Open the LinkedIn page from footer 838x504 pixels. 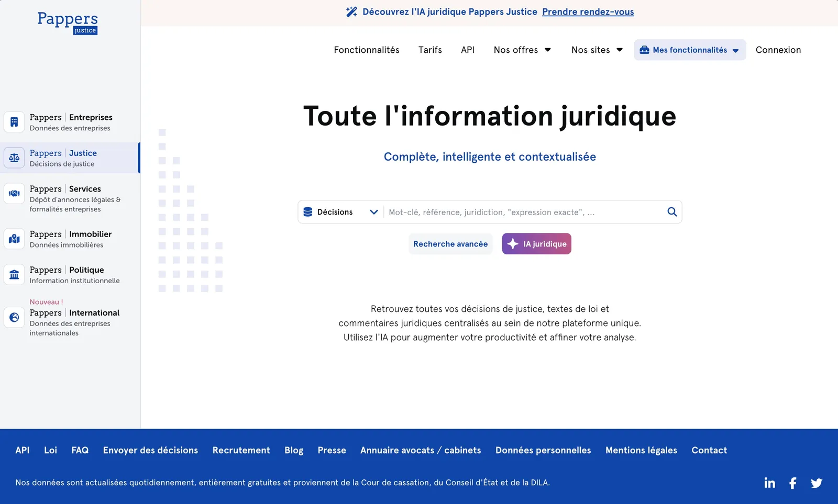769,483
